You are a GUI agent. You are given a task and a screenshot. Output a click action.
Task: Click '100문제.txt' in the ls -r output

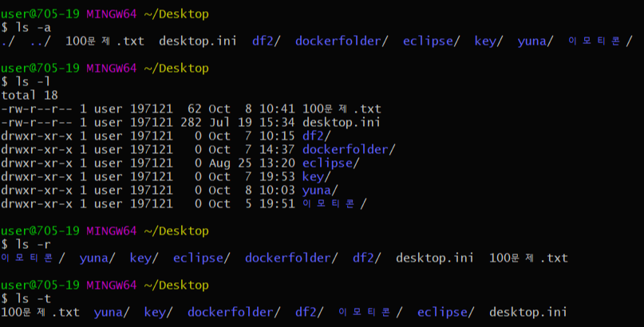[528, 258]
